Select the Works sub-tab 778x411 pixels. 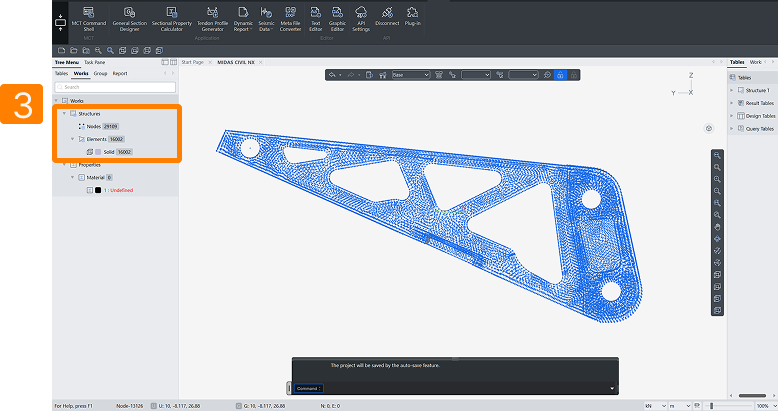tap(81, 73)
